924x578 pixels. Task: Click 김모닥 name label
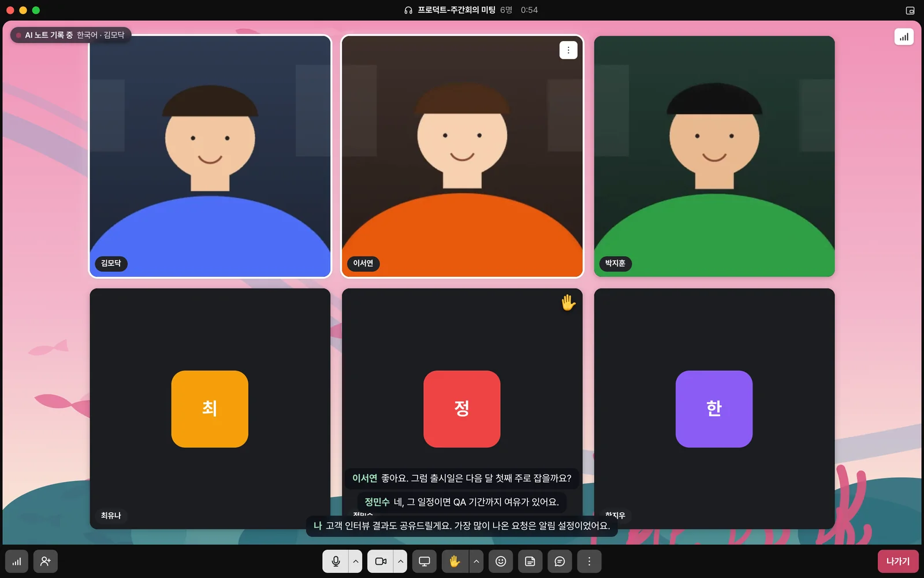coord(111,264)
